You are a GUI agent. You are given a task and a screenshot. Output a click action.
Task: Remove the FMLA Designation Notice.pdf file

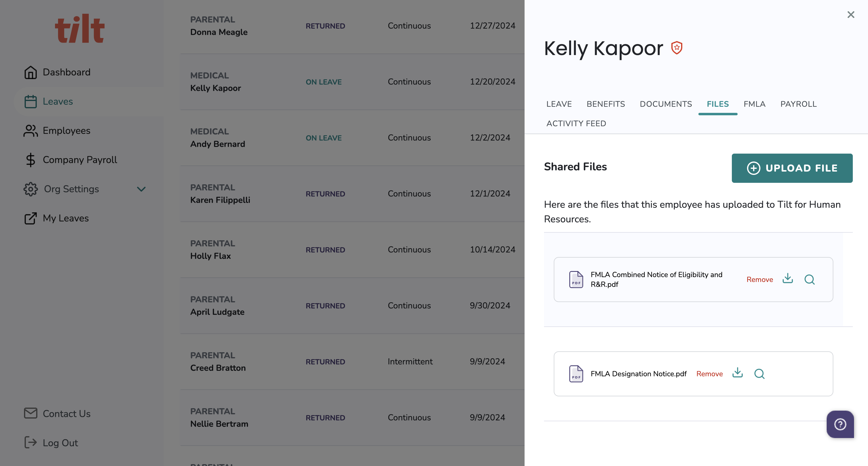pos(709,374)
